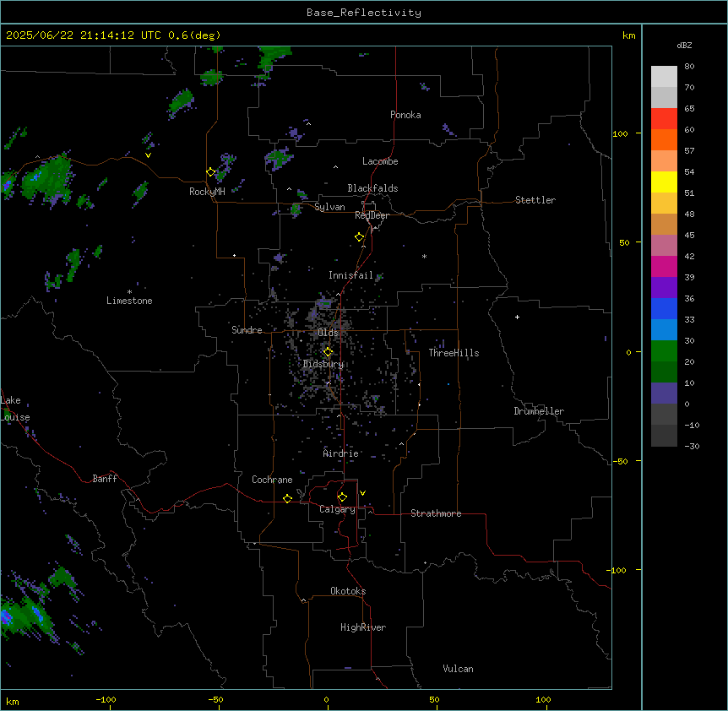
Task: Click the 80 value atop the dBZ legend
Action: (689, 67)
